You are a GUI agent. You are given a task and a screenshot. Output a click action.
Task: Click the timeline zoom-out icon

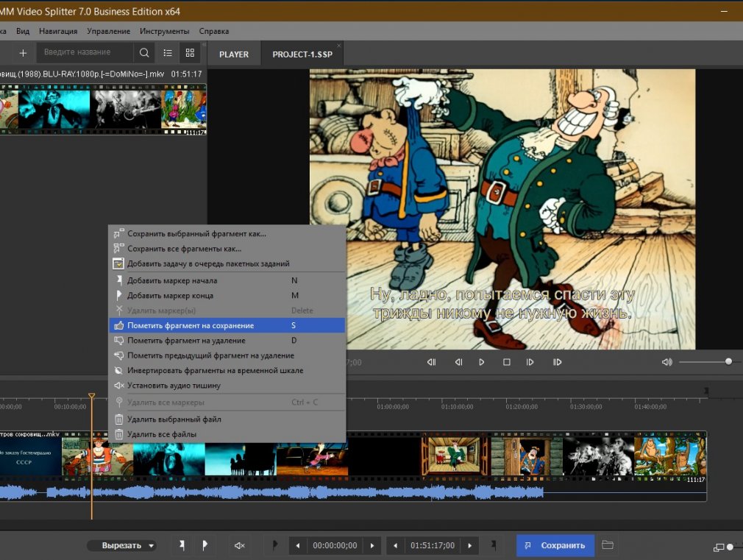click(719, 547)
